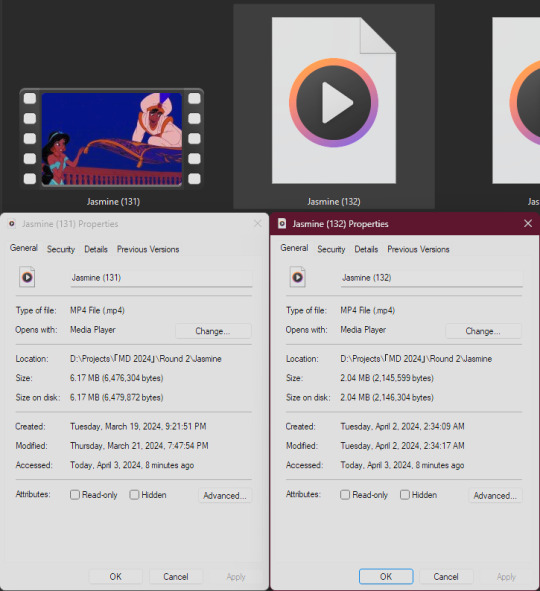Image resolution: width=540 pixels, height=591 pixels.
Task: Select the Jasmine (132) media file icon
Action: (x=334, y=101)
